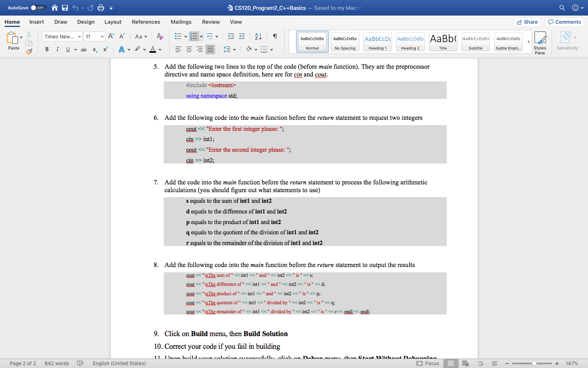The height and width of the screenshot is (368, 588).
Task: Switch to Print Layout view
Action: 451,363
